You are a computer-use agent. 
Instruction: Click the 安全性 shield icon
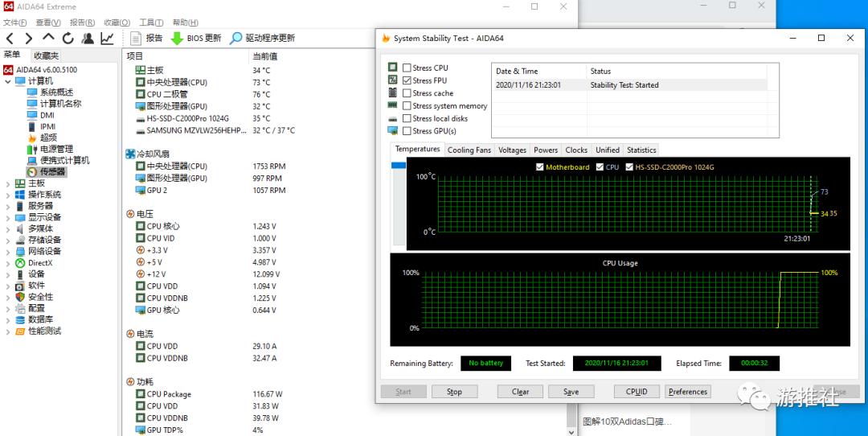20,297
